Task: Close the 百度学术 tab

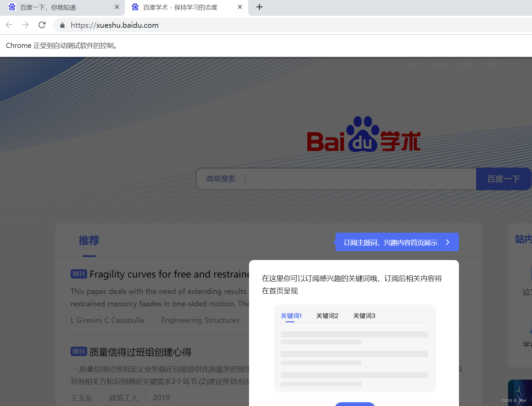Action: 240,7
